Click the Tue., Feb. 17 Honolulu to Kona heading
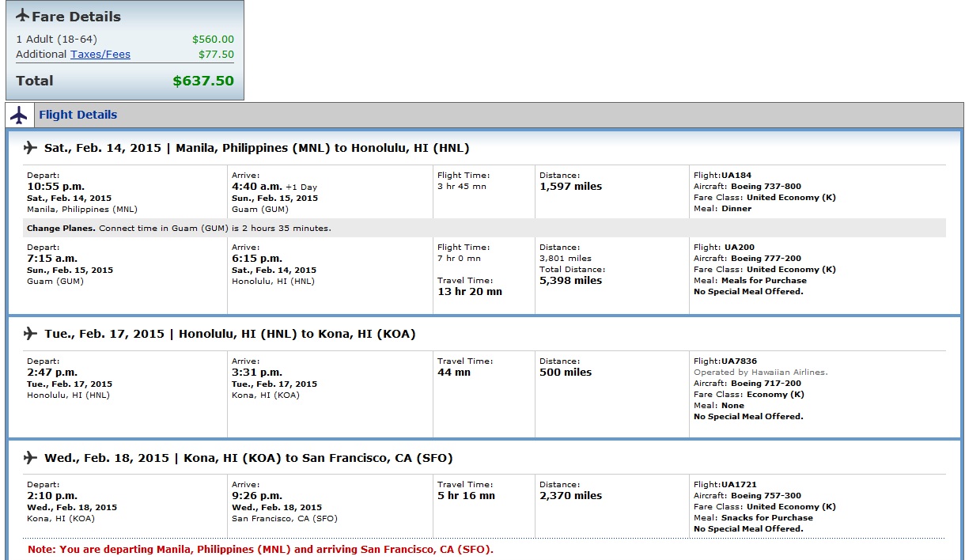965x560 pixels. [230, 334]
